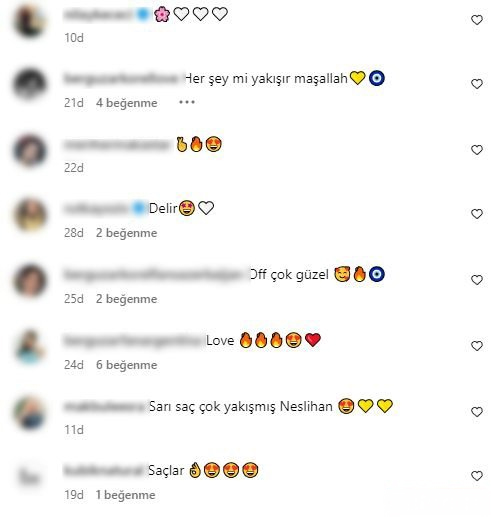
Task: Open avatar of the 'Saçlar' commenter
Action: pos(30,477)
